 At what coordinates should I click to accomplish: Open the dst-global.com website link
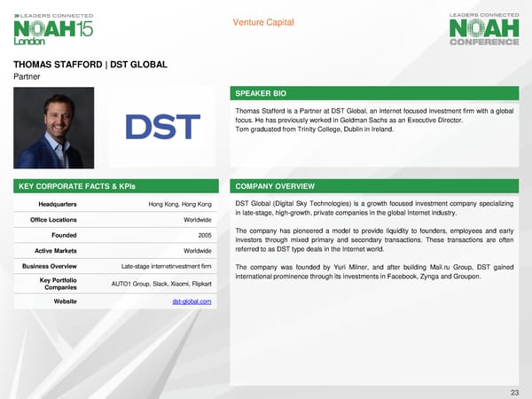pyautogui.click(x=192, y=302)
